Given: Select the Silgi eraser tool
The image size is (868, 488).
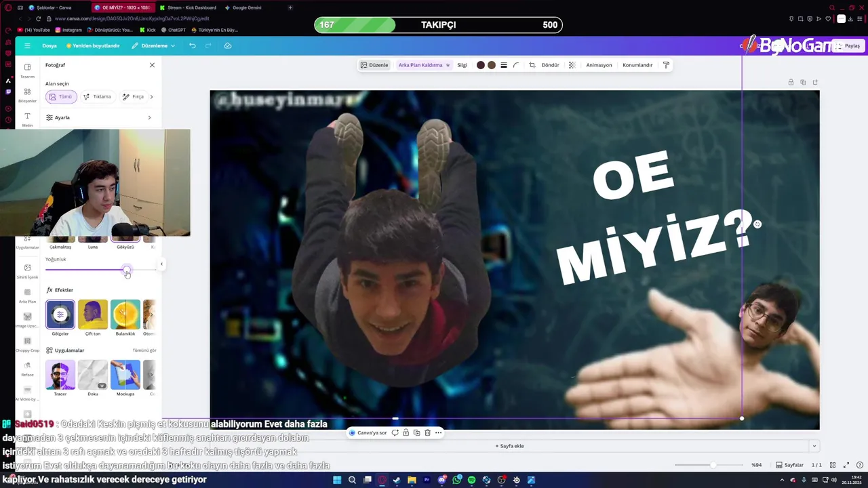Looking at the screenshot, I should tap(462, 65).
